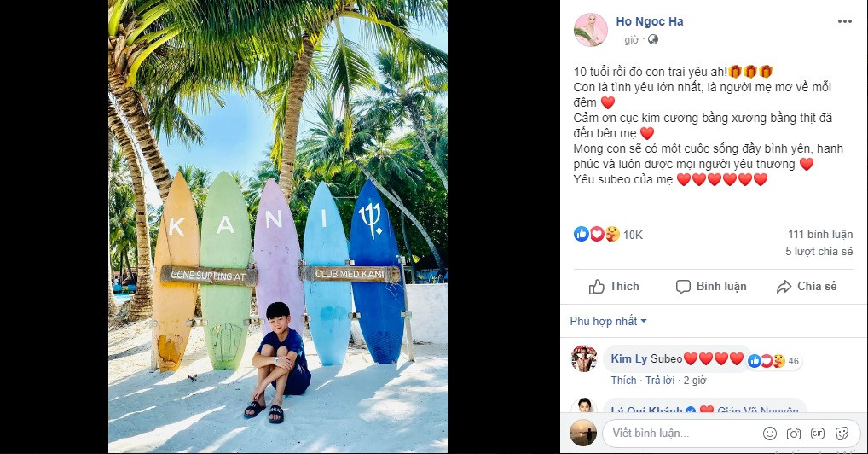Share the post via Chia sẻ
The height and width of the screenshot is (454, 868).
click(x=807, y=287)
